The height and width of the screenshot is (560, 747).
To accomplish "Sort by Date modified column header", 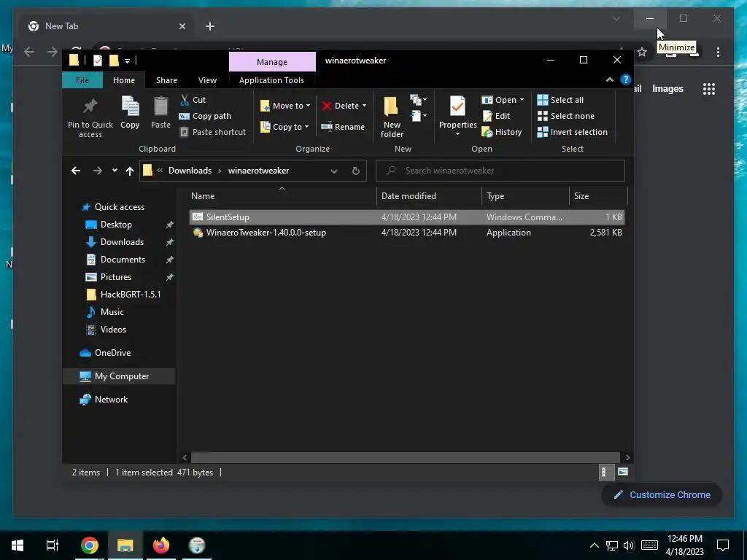I will tap(429, 196).
